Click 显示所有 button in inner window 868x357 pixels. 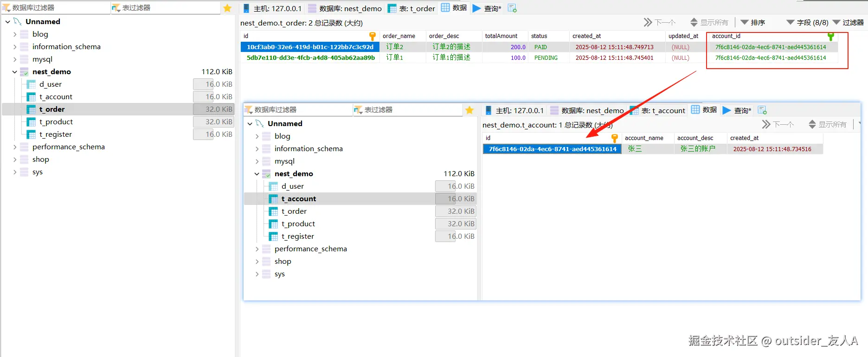click(x=827, y=124)
